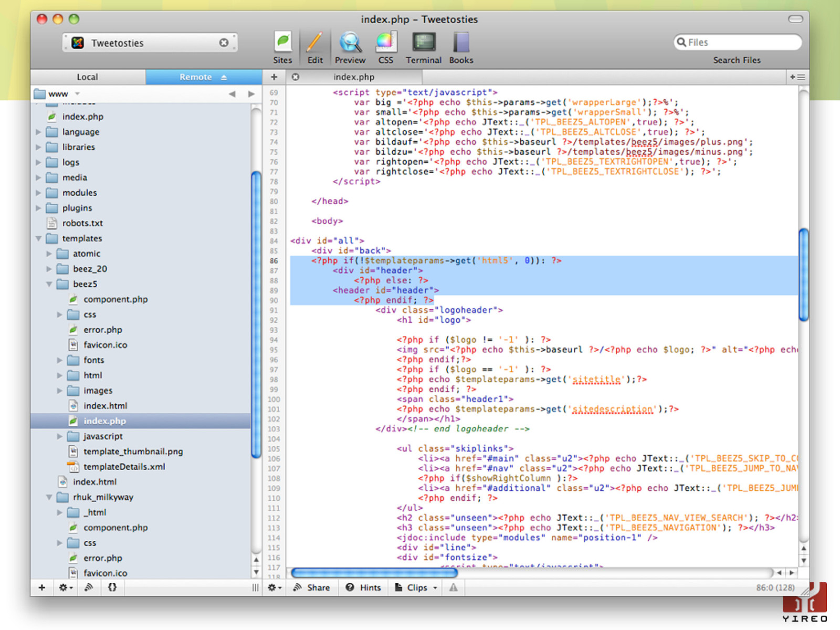Viewport: 840px width, 630px height.
Task: Switch to the Remote tab
Action: [x=204, y=77]
